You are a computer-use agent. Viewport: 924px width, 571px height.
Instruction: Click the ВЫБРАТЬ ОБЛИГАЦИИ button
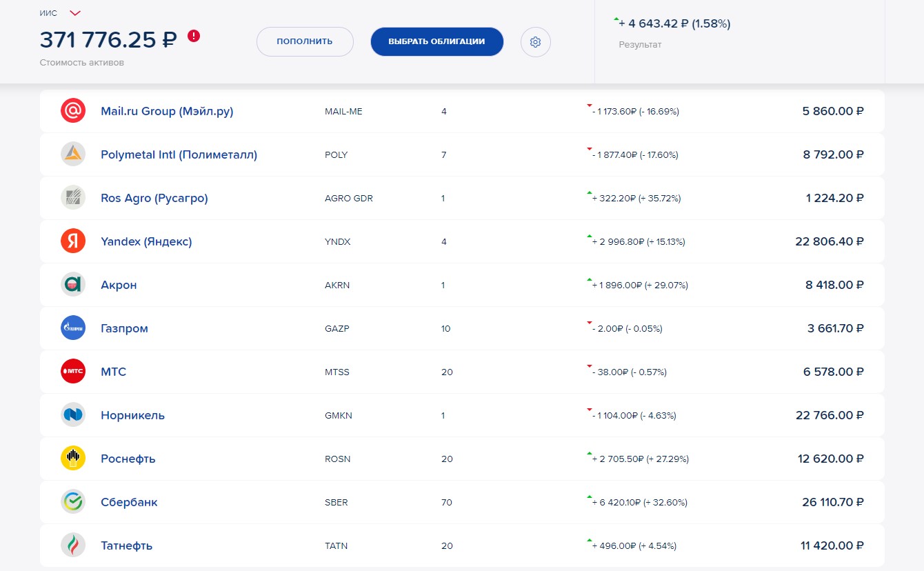click(437, 41)
